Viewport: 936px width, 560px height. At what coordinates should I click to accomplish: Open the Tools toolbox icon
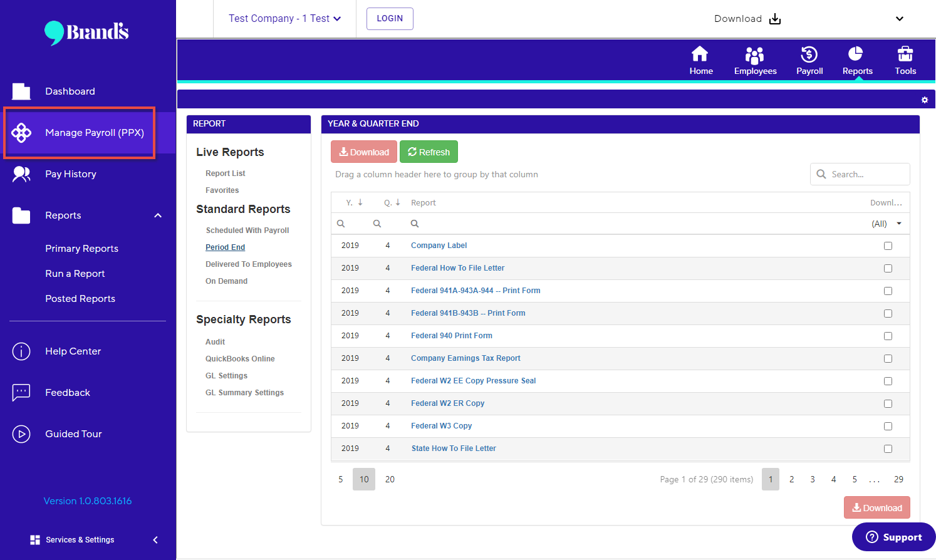[905, 54]
